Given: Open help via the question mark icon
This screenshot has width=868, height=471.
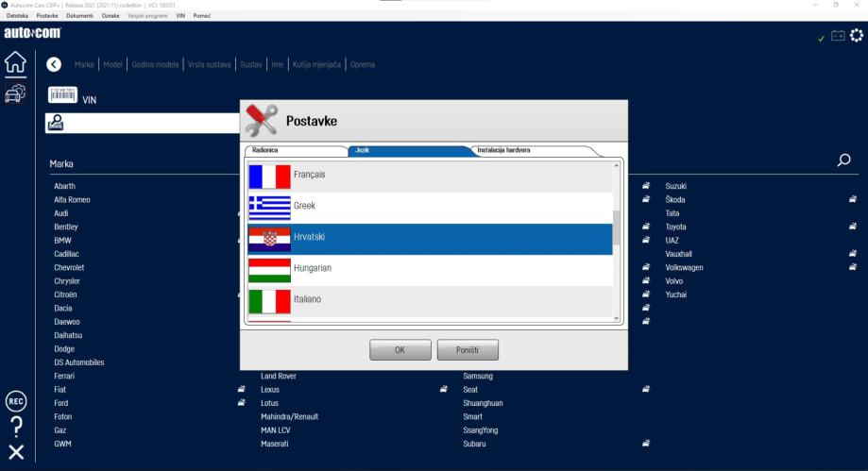Looking at the screenshot, I should pos(17,427).
